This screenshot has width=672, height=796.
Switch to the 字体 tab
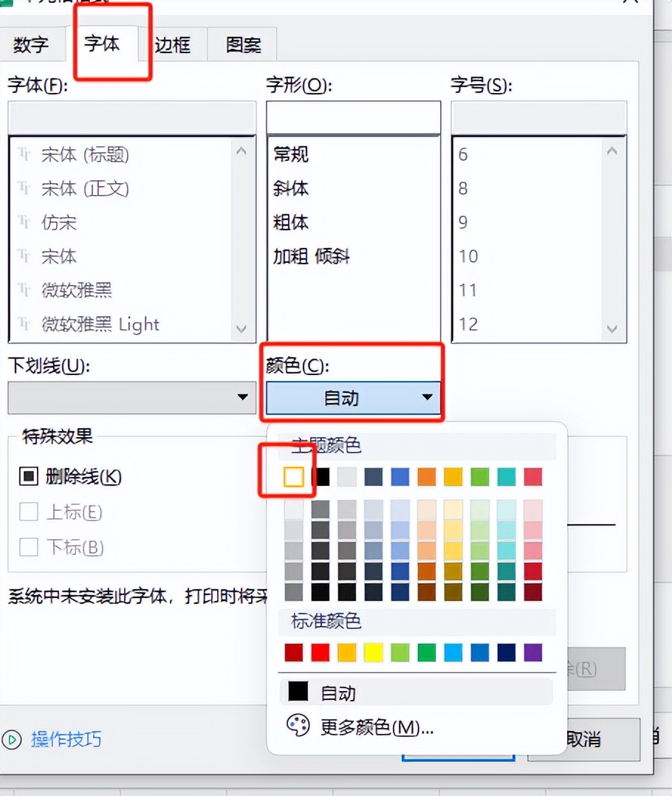(x=102, y=44)
